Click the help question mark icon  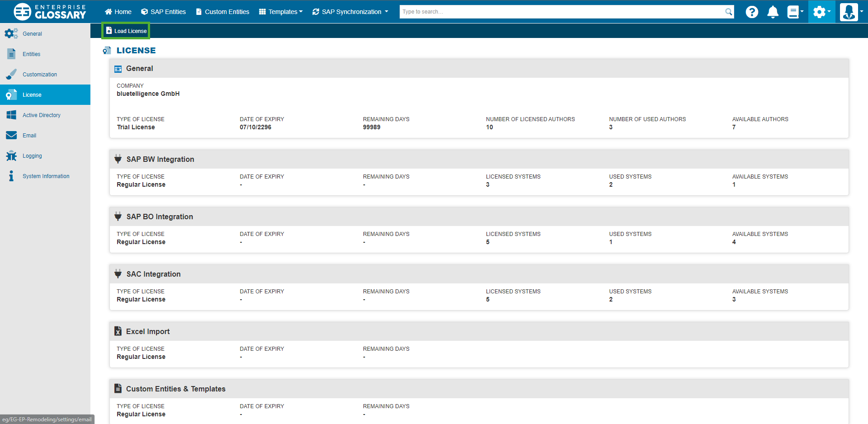click(751, 12)
